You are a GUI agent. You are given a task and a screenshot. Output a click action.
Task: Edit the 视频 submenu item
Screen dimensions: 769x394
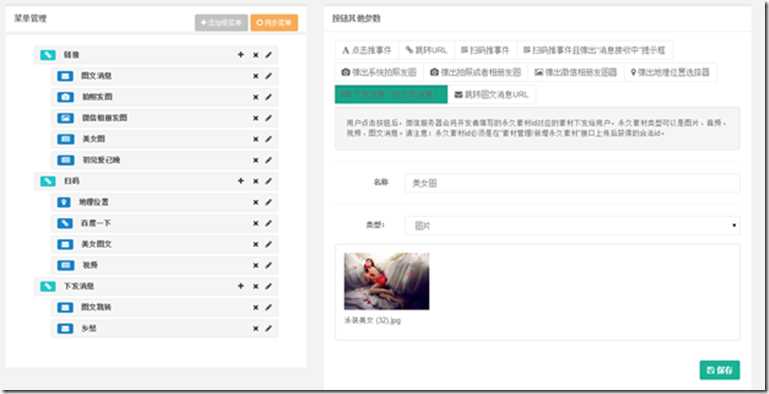click(x=268, y=265)
